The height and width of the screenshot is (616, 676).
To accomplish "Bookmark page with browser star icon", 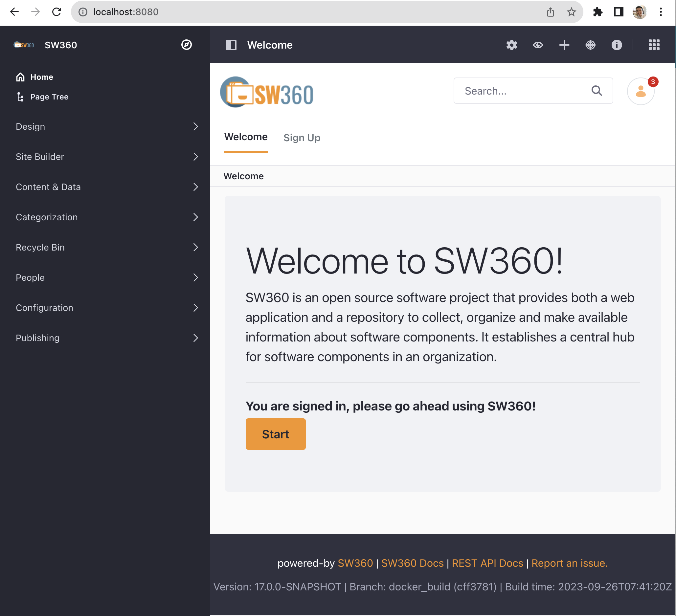I will pyautogui.click(x=571, y=12).
